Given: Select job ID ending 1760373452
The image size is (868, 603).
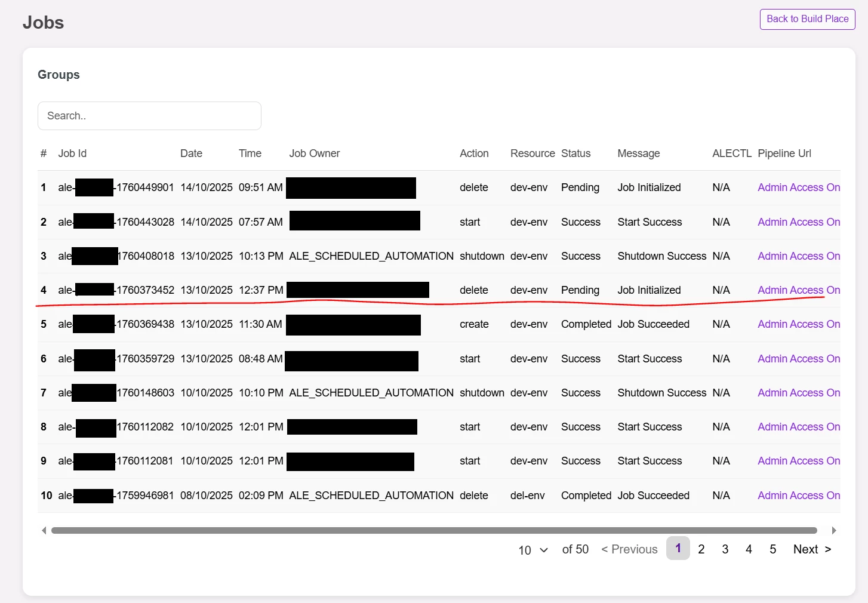Looking at the screenshot, I should pyautogui.click(x=116, y=290).
